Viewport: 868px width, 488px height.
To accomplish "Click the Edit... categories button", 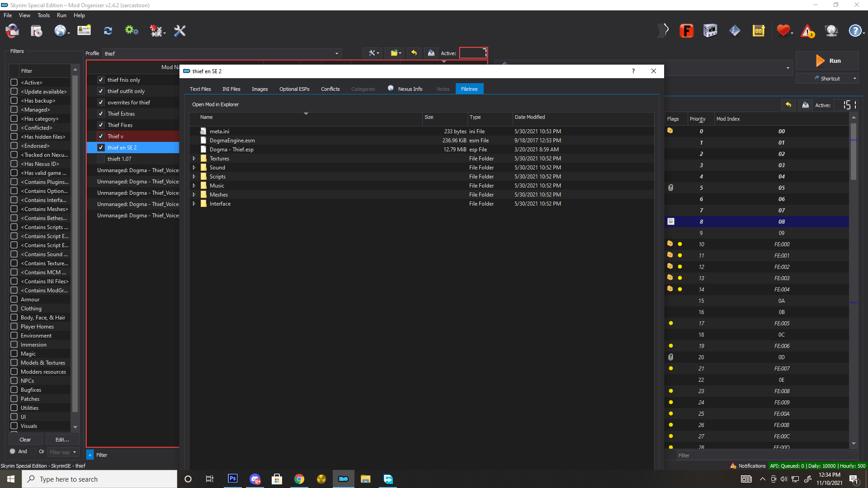I will (x=62, y=440).
